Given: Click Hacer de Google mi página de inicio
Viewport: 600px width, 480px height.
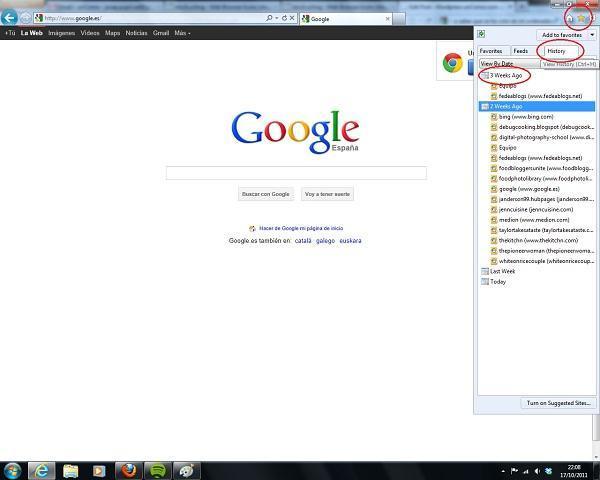Looking at the screenshot, I should (x=301, y=228).
